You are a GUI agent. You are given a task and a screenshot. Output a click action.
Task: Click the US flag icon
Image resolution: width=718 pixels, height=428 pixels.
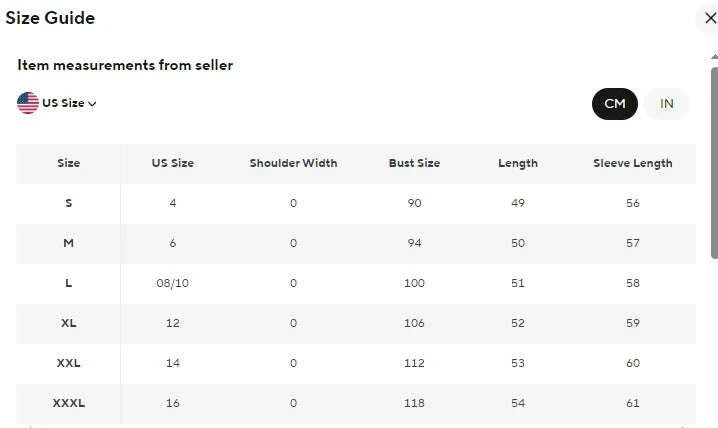click(28, 103)
